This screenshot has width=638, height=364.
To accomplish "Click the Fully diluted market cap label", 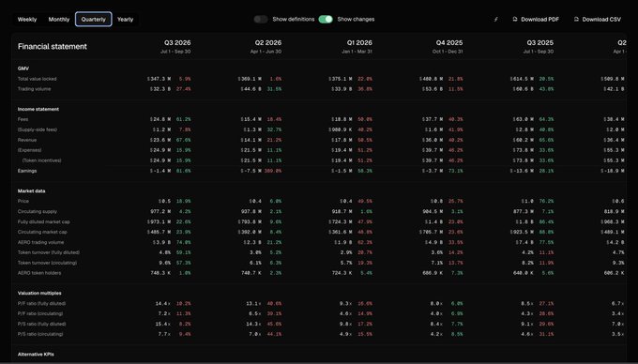I will 44,222.
